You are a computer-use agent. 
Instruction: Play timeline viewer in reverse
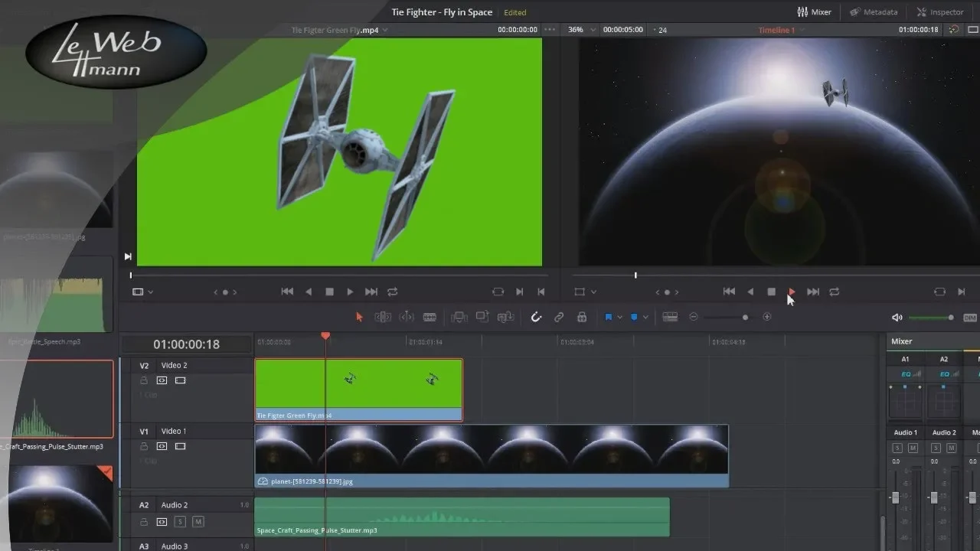pyautogui.click(x=750, y=292)
